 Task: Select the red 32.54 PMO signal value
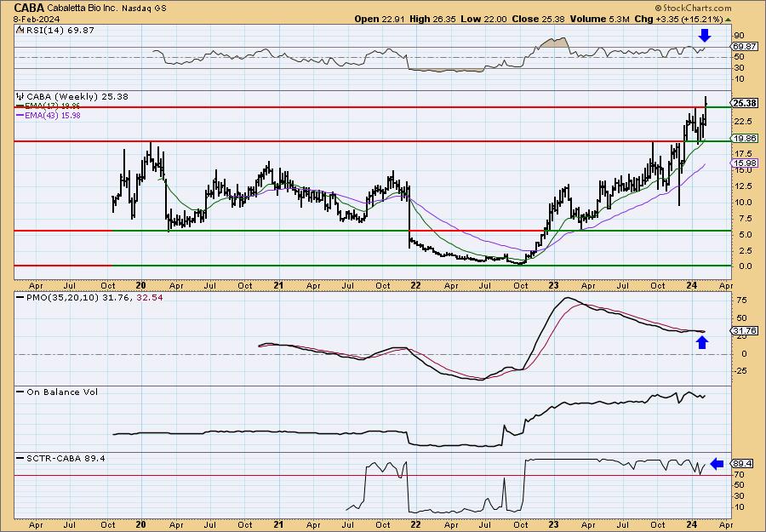click(151, 297)
